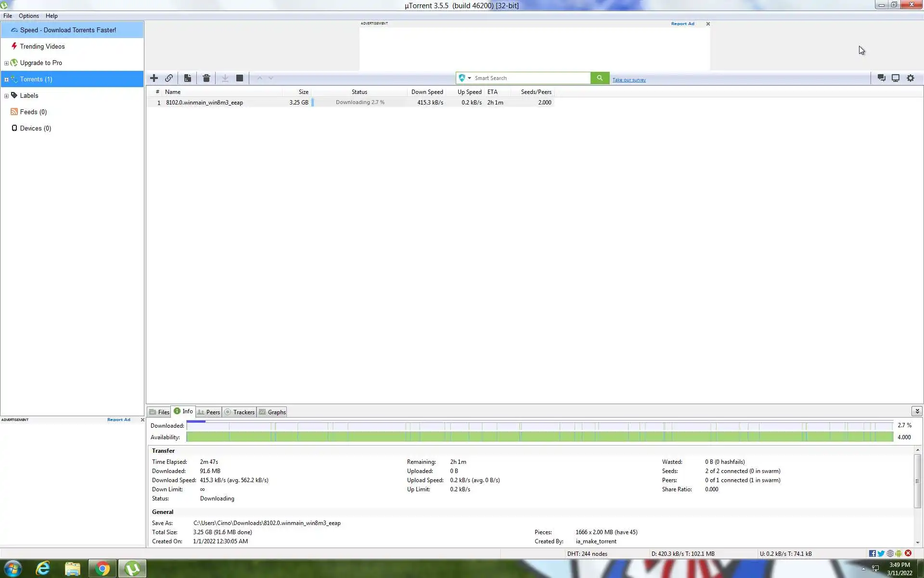
Task: Click the Report Ad link above banner
Action: click(682, 24)
